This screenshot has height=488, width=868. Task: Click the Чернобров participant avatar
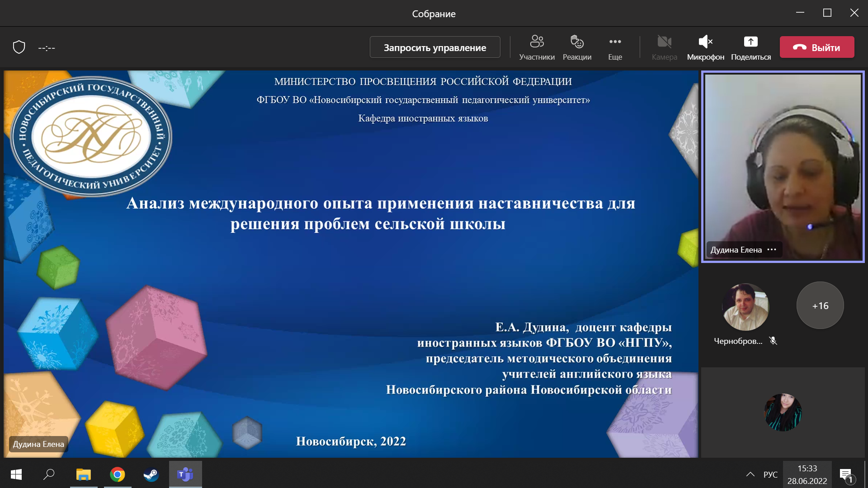tap(745, 307)
